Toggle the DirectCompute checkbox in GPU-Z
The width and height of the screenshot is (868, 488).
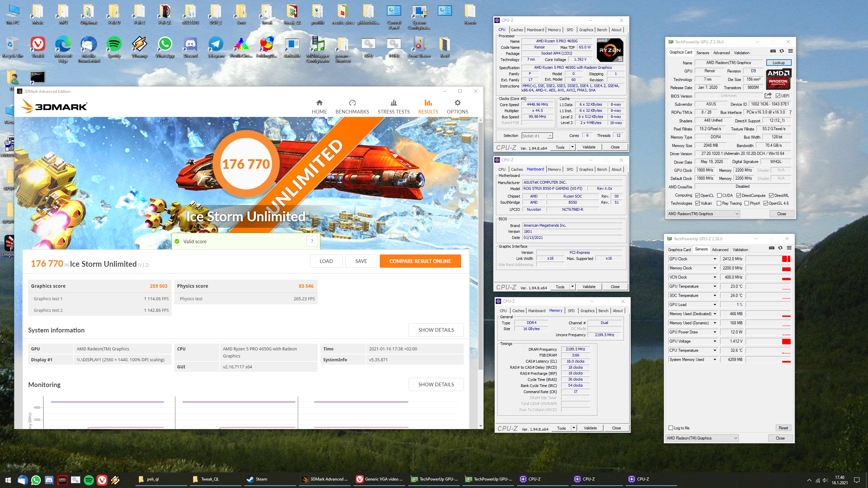coord(738,196)
